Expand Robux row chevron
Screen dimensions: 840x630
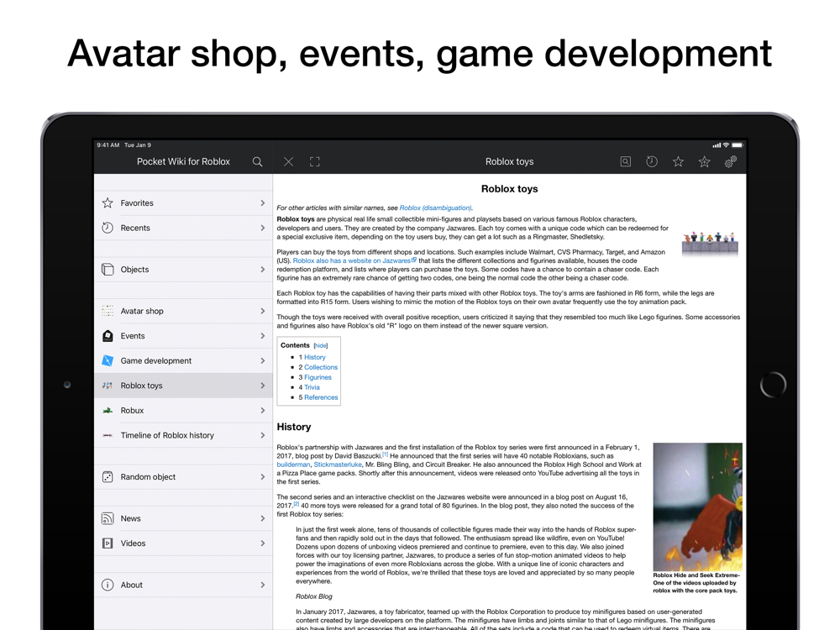[x=262, y=411]
